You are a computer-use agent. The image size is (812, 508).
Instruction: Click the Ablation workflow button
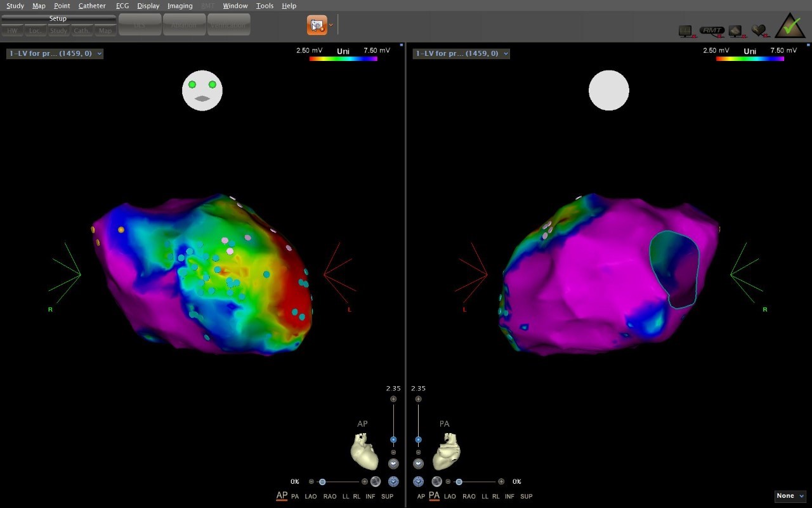pyautogui.click(x=184, y=26)
